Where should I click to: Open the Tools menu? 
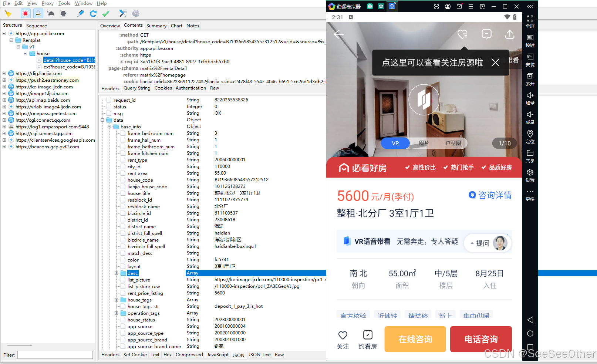64,3
